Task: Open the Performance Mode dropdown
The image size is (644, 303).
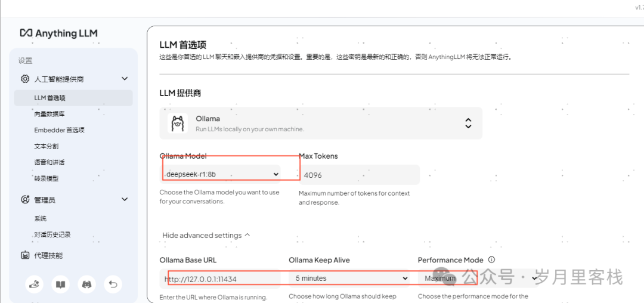Action: click(478, 279)
